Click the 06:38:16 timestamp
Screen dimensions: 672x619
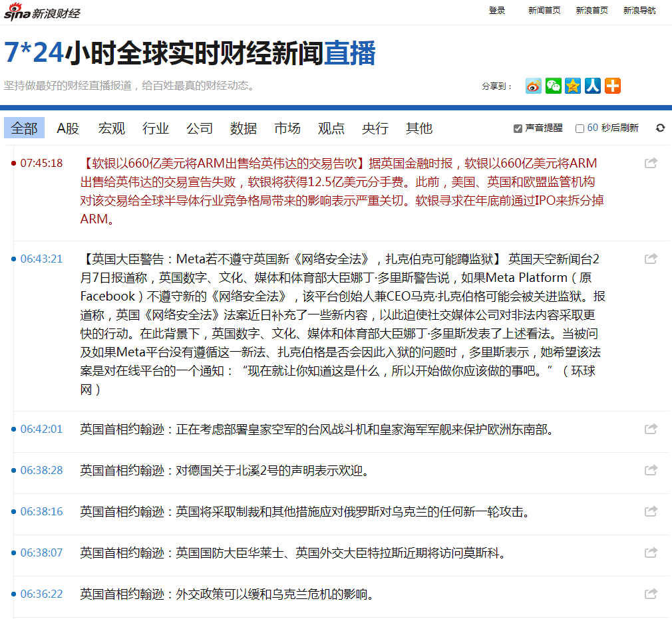tap(41, 511)
